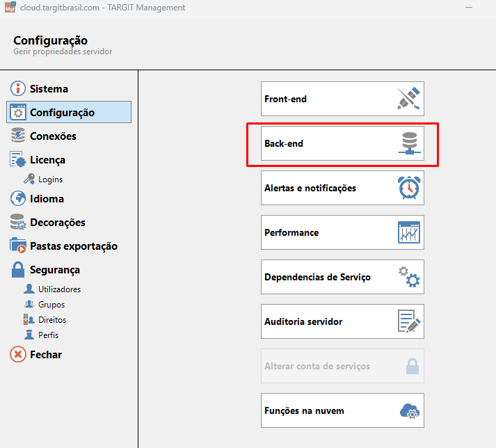The width and height of the screenshot is (496, 448).
Task: Open Grupos under Segurança
Action: [51, 305]
